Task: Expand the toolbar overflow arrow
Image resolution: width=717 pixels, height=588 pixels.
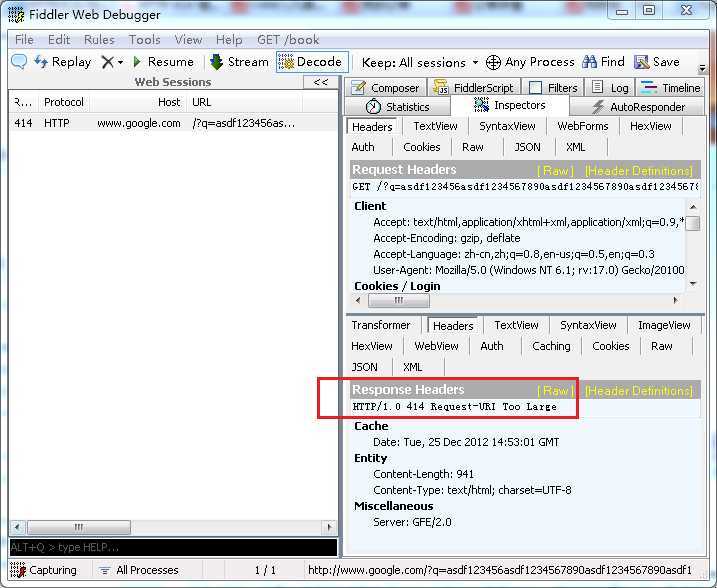Action: (x=702, y=69)
